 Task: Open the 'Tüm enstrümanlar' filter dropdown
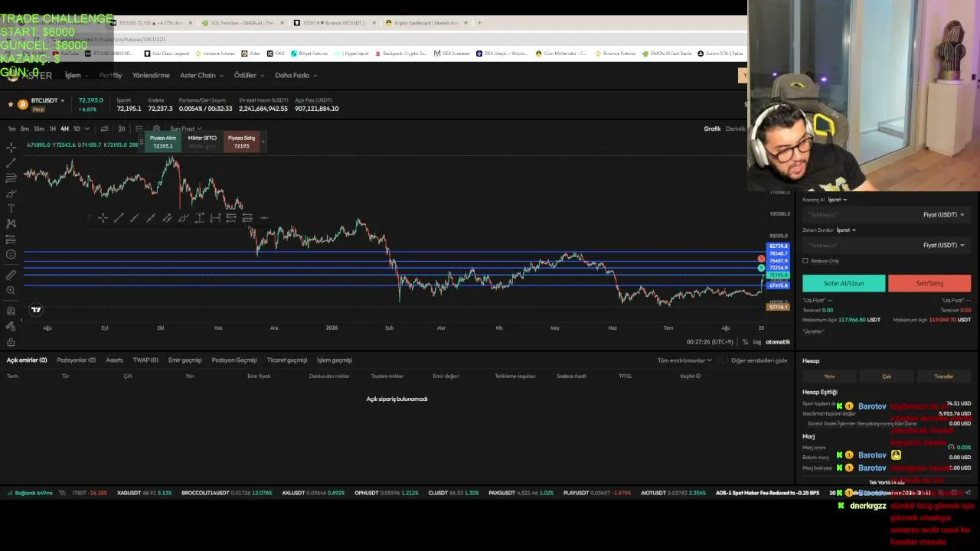[684, 360]
